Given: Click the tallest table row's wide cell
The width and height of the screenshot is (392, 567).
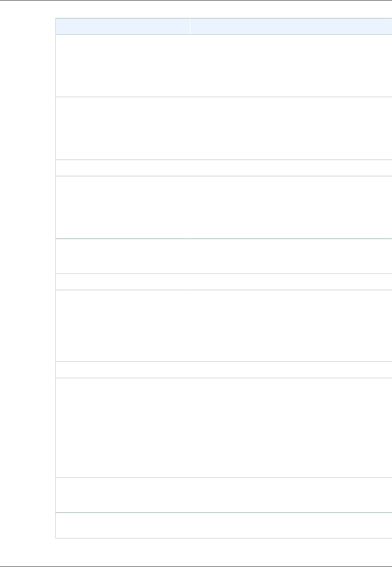Looking at the screenshot, I should pyautogui.click(x=291, y=428).
